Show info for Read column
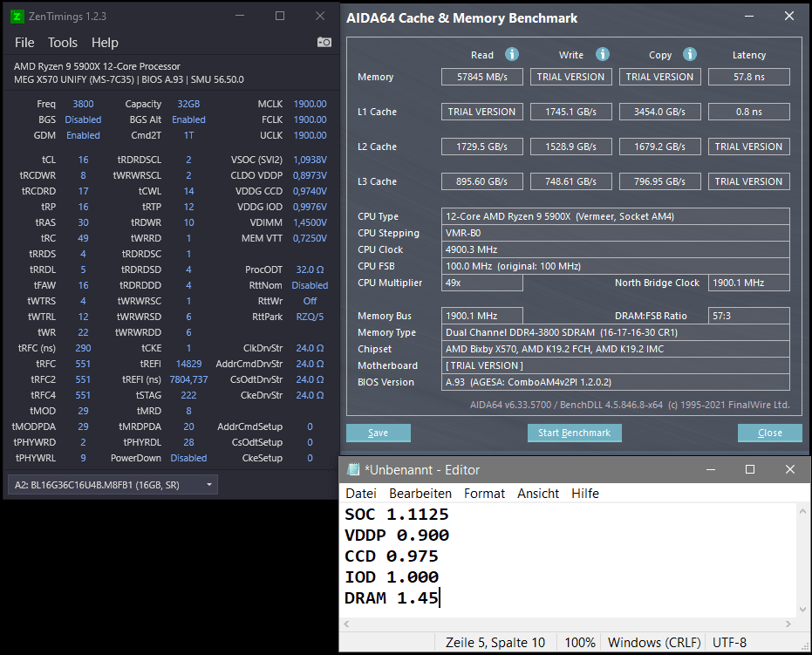This screenshot has width=812, height=655. [512, 54]
